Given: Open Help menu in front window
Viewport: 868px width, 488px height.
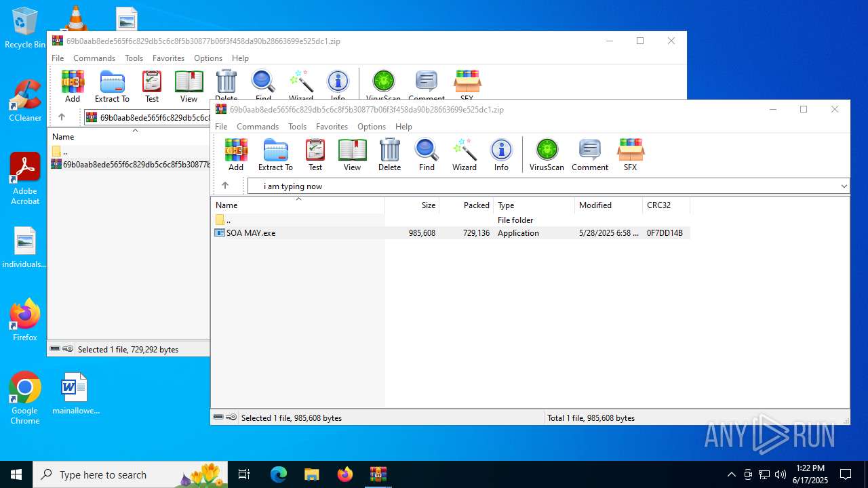Looking at the screenshot, I should tap(403, 127).
